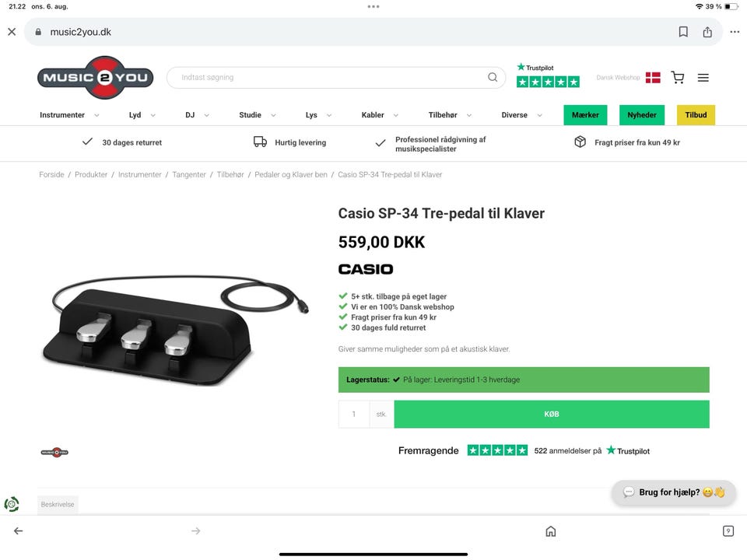Open the hamburger menu icon
The image size is (747, 560).
pos(703,78)
